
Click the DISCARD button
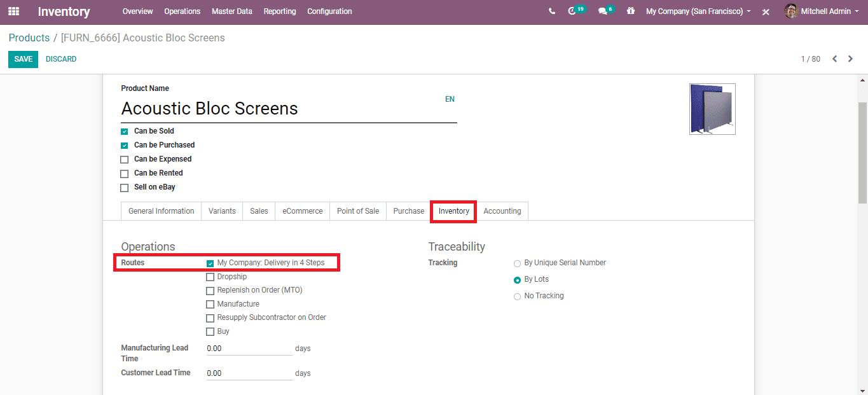(x=61, y=59)
